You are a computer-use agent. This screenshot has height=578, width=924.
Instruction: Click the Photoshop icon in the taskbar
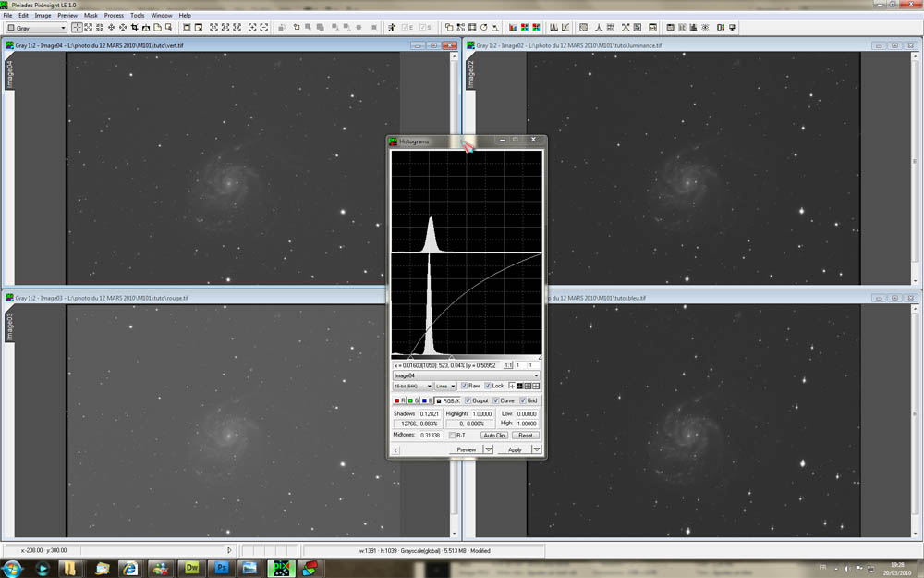223,566
